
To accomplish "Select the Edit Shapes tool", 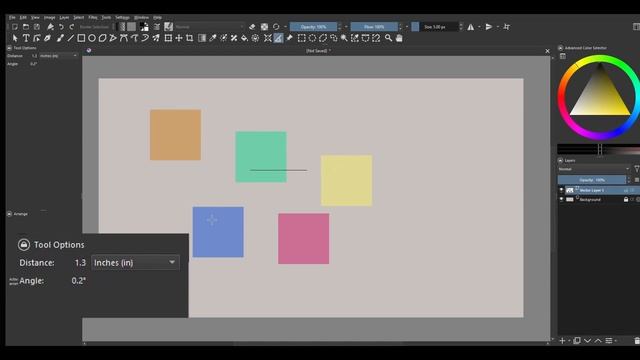I will (37, 38).
